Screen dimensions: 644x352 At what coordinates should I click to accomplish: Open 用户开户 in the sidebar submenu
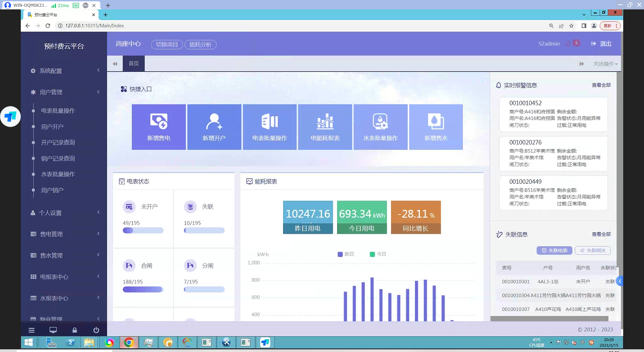52,127
